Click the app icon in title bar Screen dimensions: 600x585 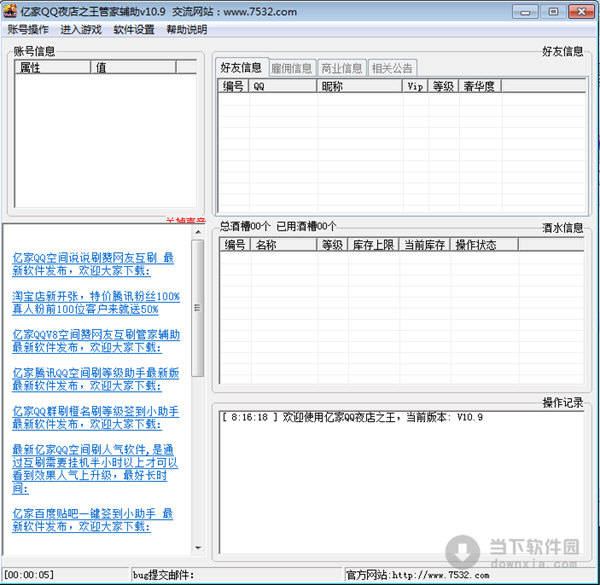click(x=10, y=11)
